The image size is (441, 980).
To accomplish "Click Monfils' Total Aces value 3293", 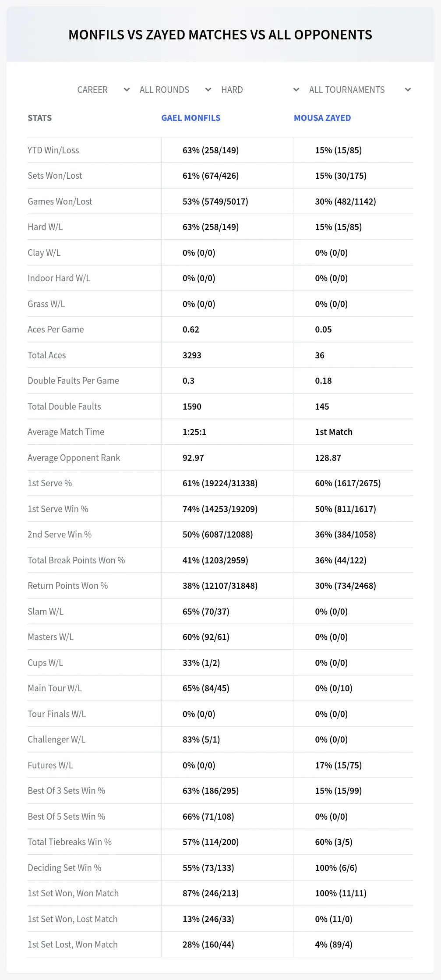I will tap(192, 355).
